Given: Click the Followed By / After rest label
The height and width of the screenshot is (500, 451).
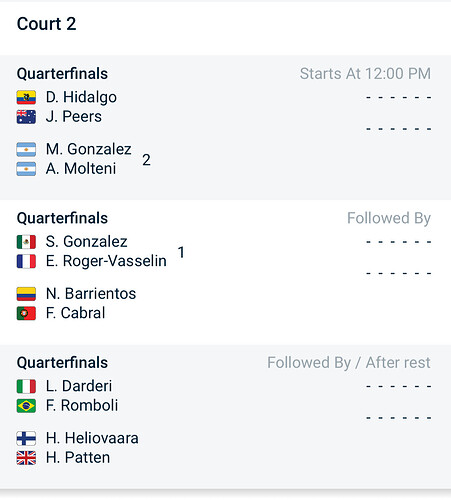Looking at the screenshot, I should (349, 363).
